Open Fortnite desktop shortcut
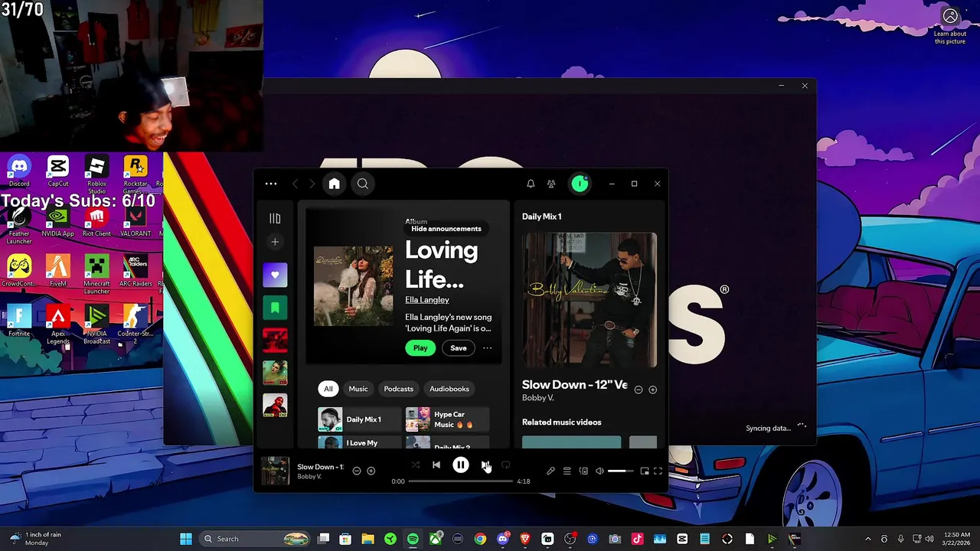The image size is (980, 551). 19,321
